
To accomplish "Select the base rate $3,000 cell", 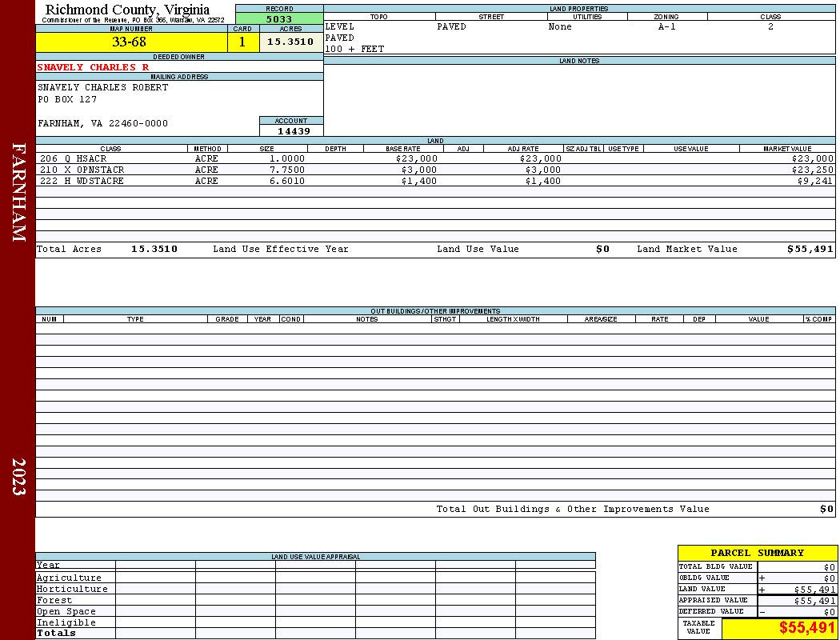I will pos(419,170).
